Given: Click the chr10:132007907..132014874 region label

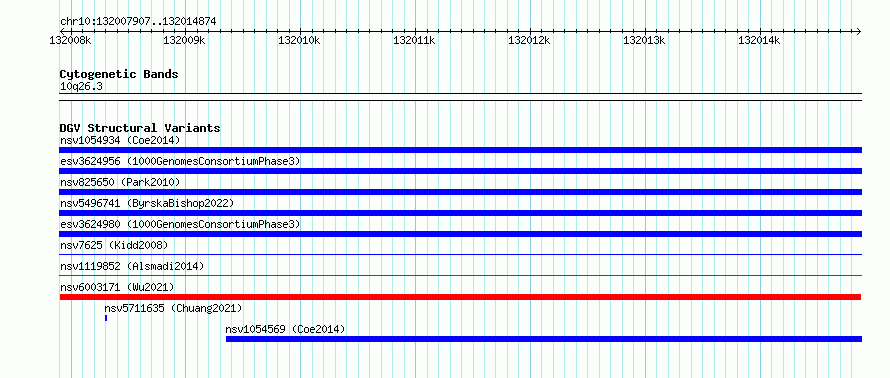Looking at the screenshot, I should point(138,22).
